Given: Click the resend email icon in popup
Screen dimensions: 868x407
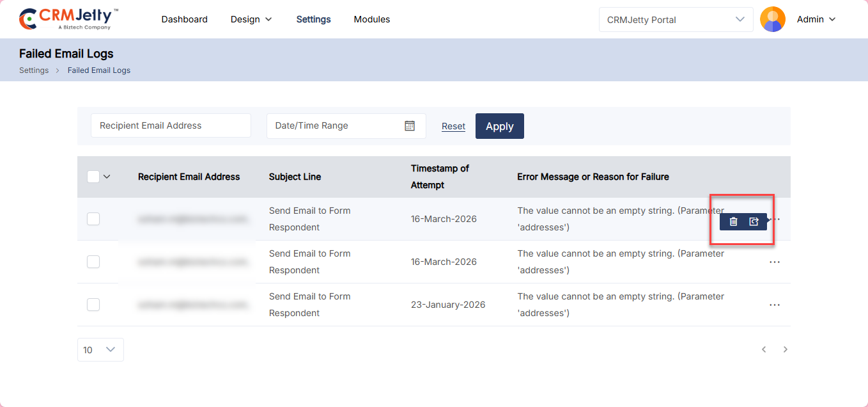Looking at the screenshot, I should point(754,221).
